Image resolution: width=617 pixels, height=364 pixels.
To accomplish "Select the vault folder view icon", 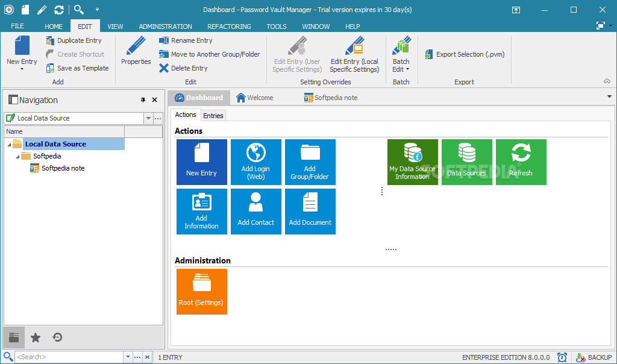I will click(14, 337).
